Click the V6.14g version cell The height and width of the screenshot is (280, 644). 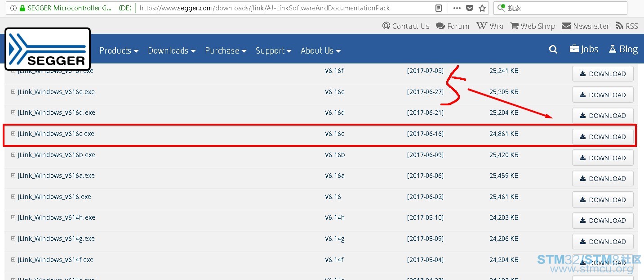pyautogui.click(x=335, y=239)
